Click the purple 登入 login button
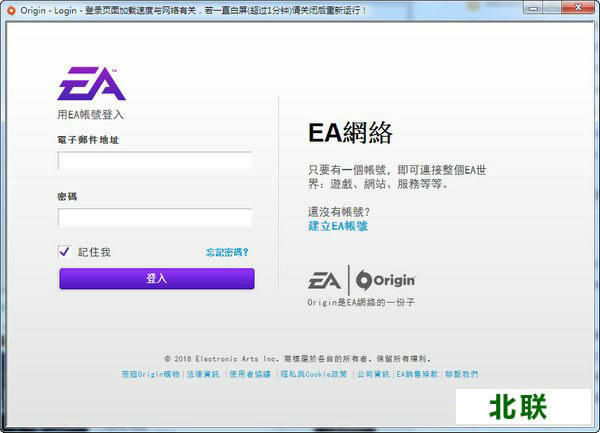600x433 pixels. (157, 278)
